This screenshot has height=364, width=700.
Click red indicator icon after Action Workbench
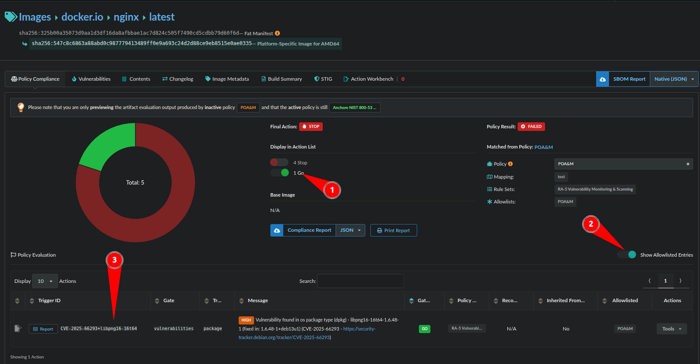point(403,79)
